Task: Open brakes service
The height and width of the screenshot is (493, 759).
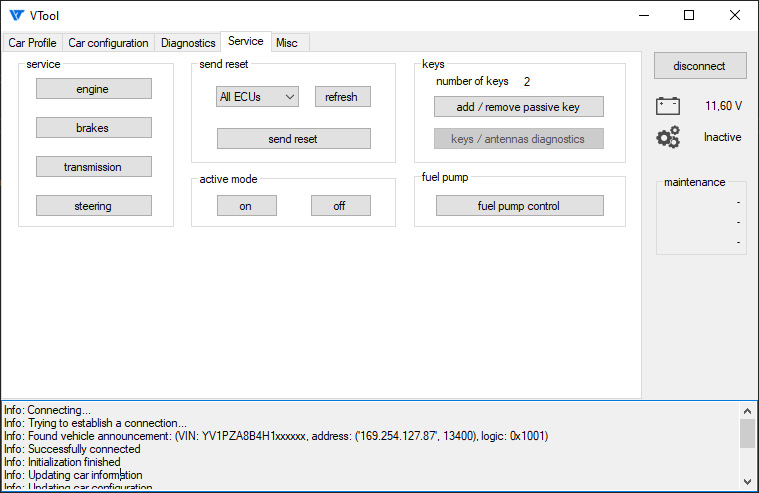Action: [x=94, y=127]
